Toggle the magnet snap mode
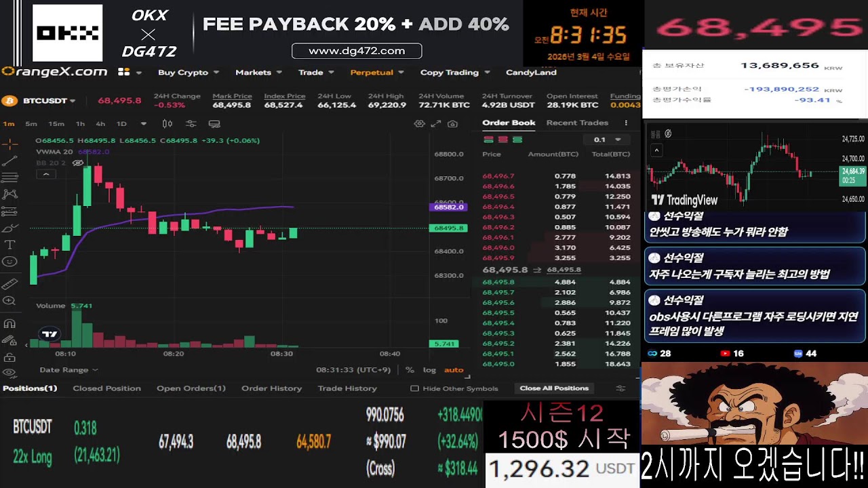 9,323
